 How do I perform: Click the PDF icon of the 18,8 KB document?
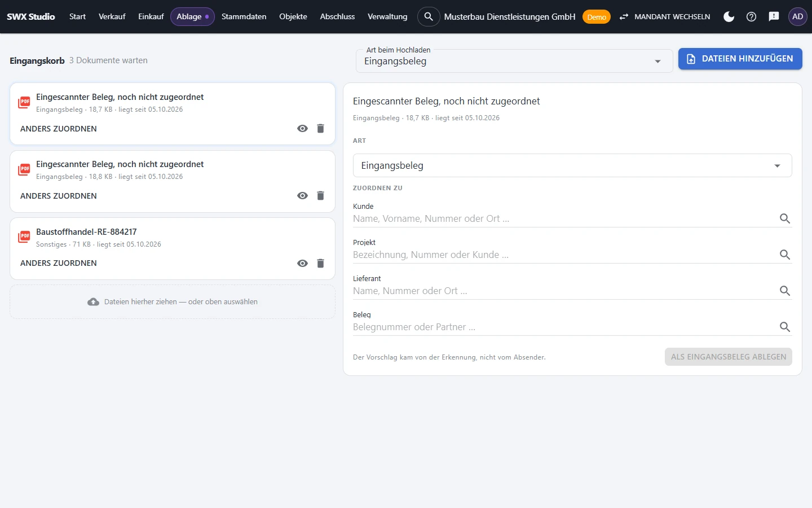(x=24, y=169)
